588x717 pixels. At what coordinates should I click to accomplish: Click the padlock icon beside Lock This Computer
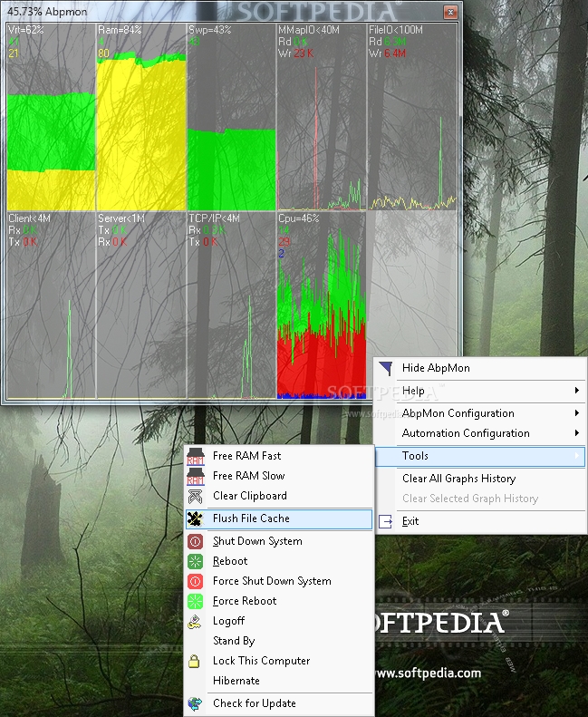point(194,661)
